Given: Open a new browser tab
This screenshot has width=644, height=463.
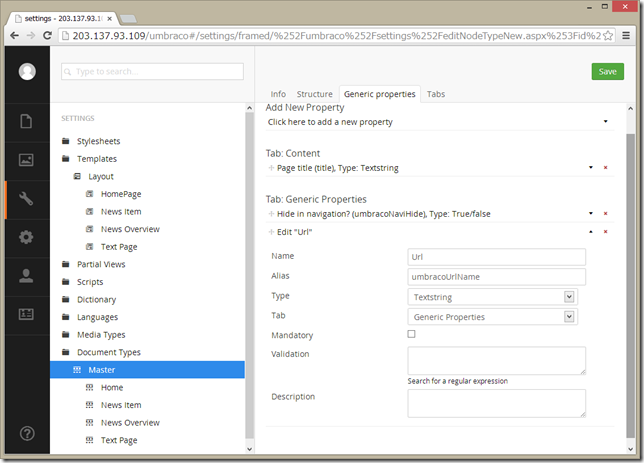Looking at the screenshot, I should (129, 18).
